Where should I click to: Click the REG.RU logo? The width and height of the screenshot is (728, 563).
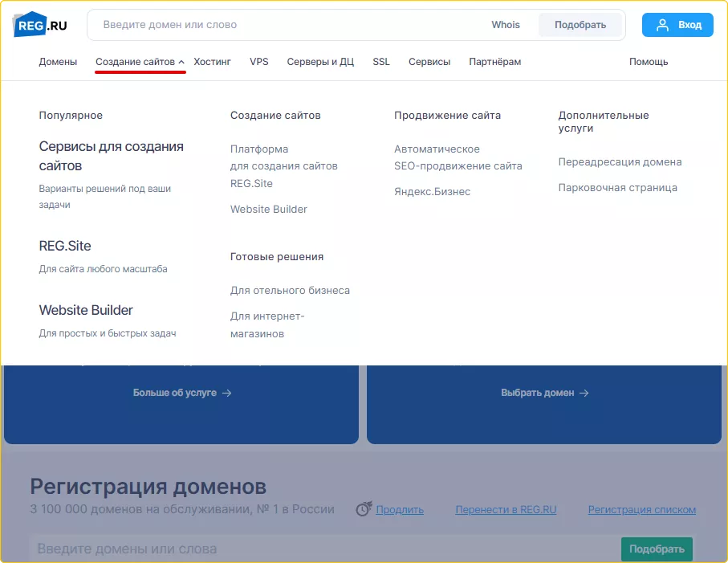[x=39, y=24]
